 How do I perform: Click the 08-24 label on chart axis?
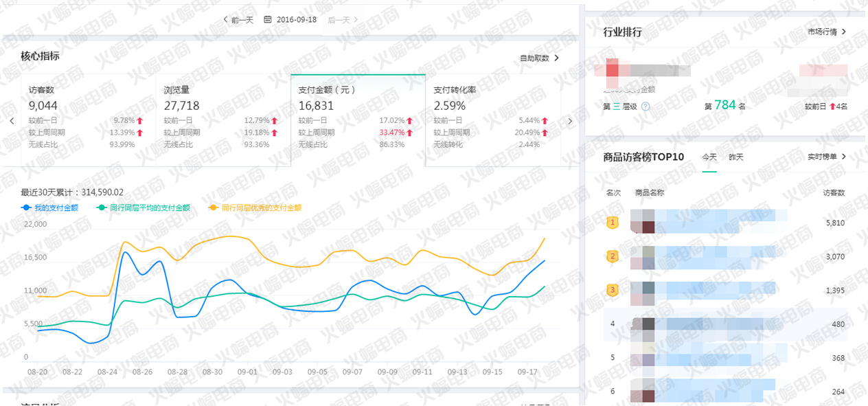click(108, 372)
